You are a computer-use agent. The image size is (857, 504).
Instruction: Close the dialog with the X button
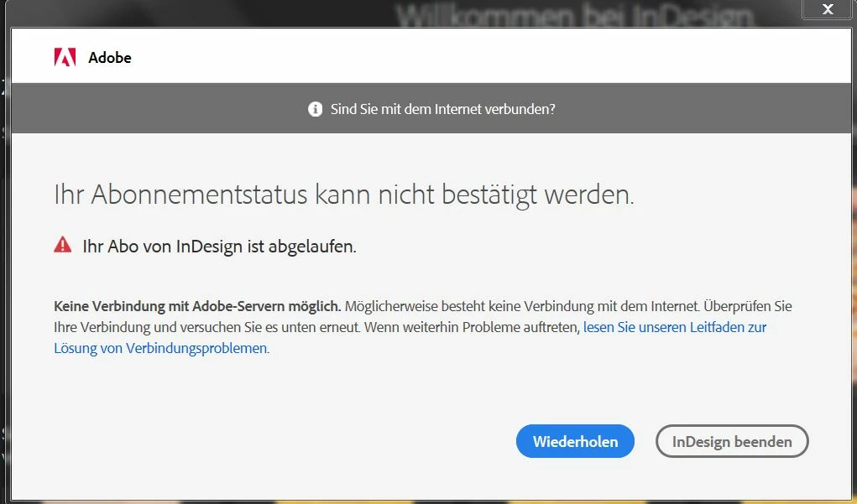pos(828,9)
